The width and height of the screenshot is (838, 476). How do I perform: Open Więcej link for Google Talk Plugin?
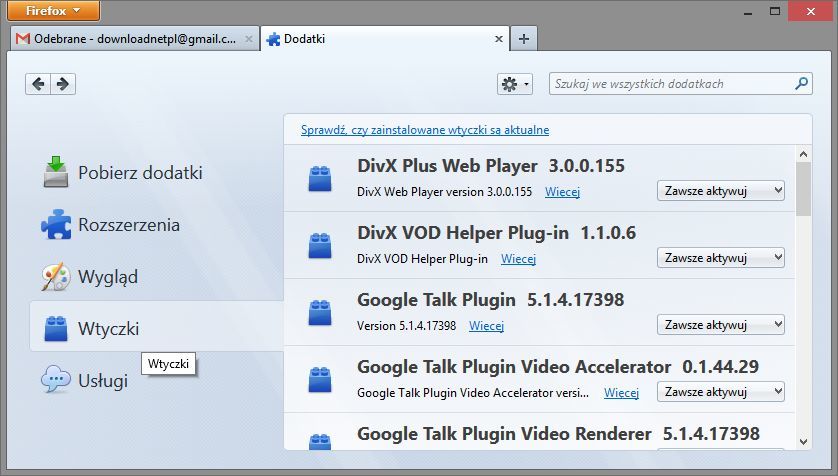pos(486,326)
